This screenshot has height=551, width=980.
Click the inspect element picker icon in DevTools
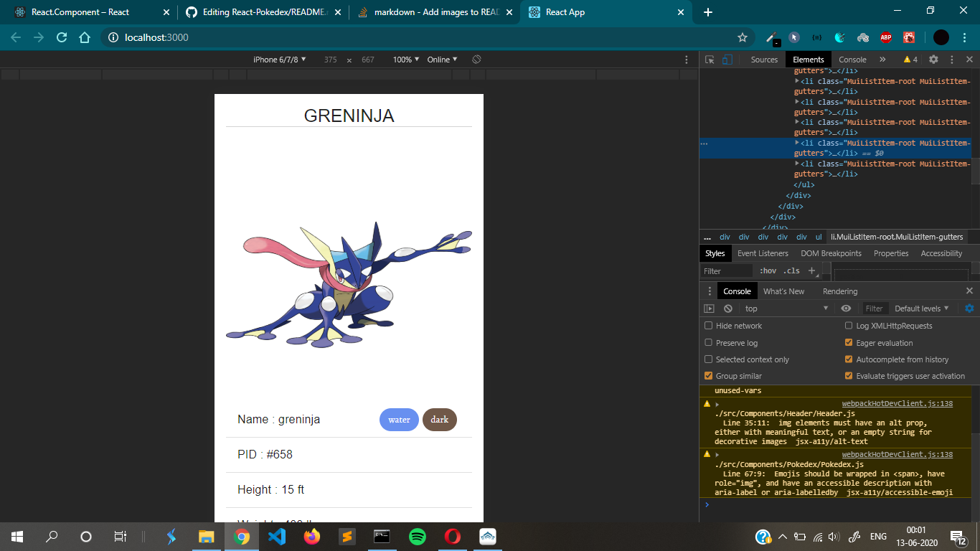tap(709, 60)
